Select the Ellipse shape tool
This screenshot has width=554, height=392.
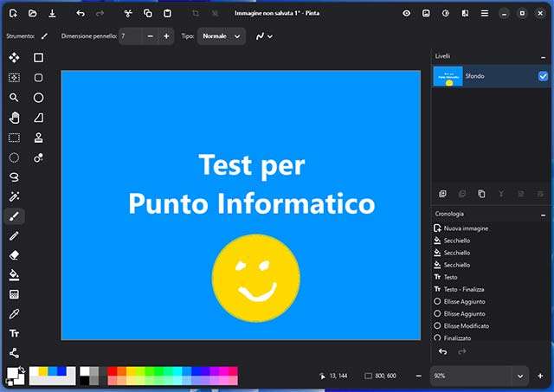point(38,98)
